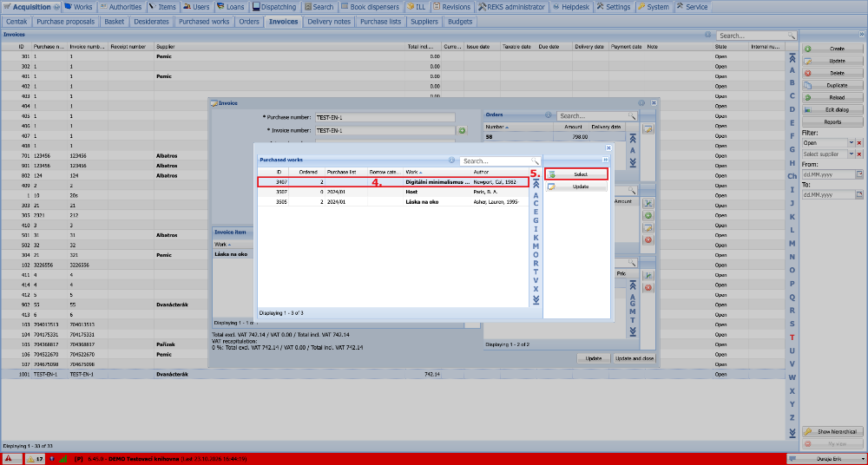
Task: Click Update button in Purchased works dialog
Action: coord(576,187)
